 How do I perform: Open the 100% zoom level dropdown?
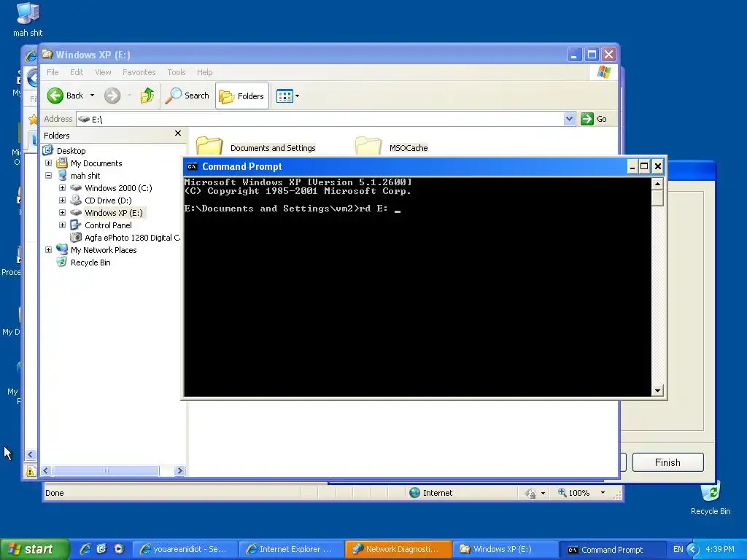pyautogui.click(x=603, y=493)
